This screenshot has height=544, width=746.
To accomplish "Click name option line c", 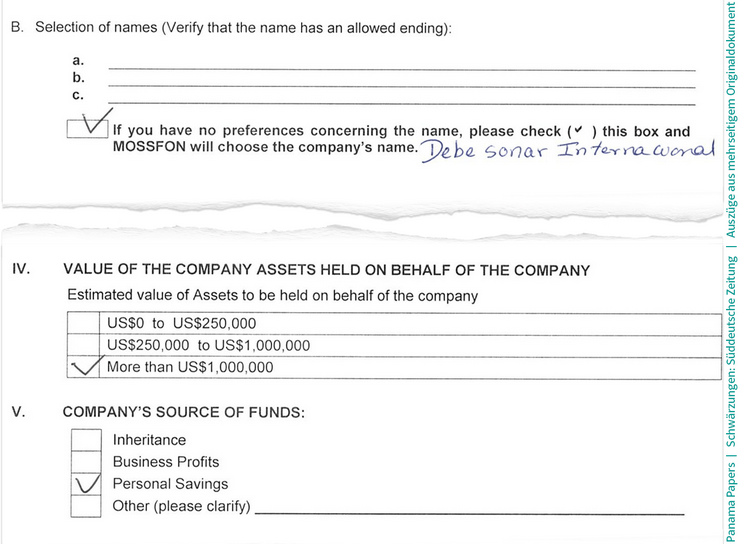I will pyautogui.click(x=402, y=103).
